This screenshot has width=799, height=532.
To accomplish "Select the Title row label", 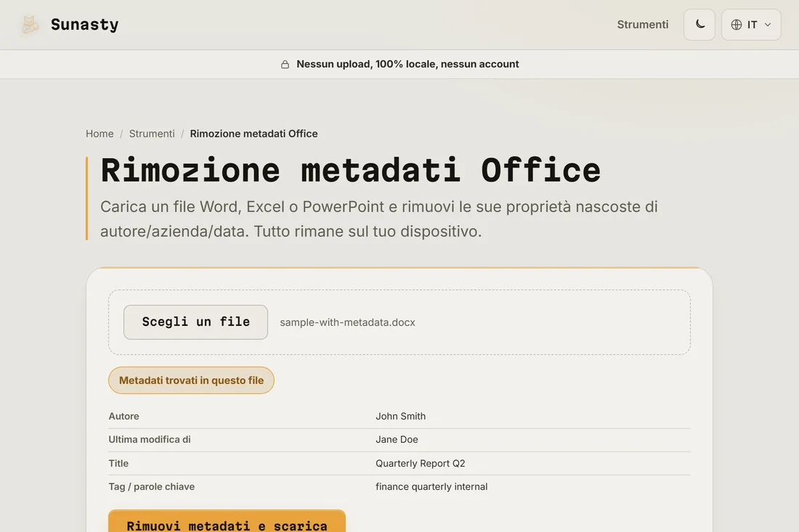I will point(118,463).
